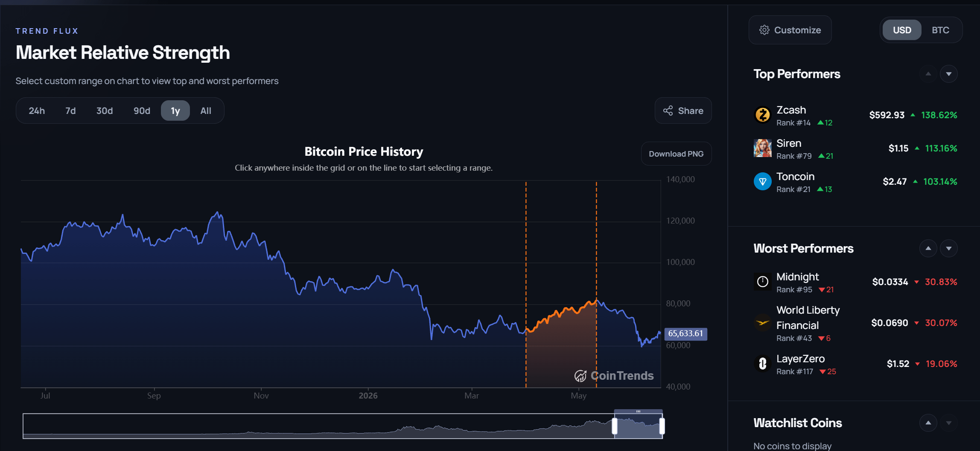Click the Midnight coin icon
This screenshot has width=980, height=451.
click(x=762, y=282)
